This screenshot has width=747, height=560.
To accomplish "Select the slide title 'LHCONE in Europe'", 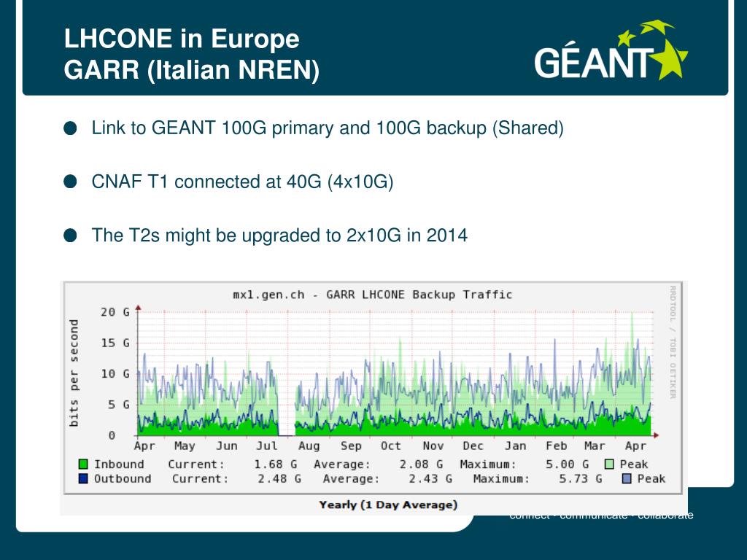I will click(182, 38).
